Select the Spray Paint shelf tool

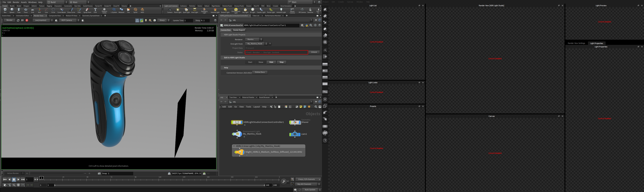tap(87, 11)
